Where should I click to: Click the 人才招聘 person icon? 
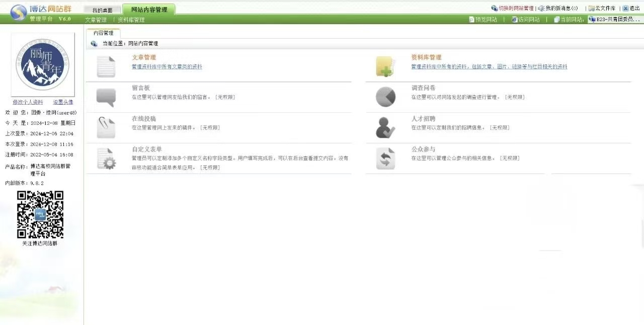click(385, 128)
